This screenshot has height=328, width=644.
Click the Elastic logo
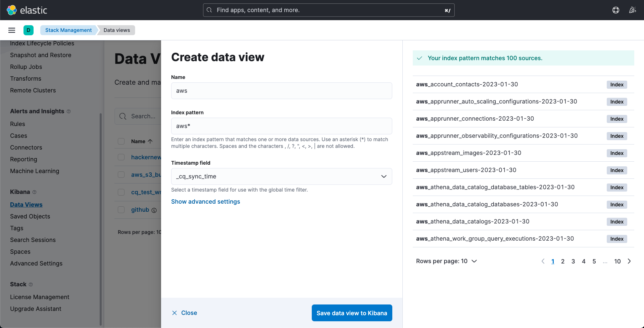(27, 10)
